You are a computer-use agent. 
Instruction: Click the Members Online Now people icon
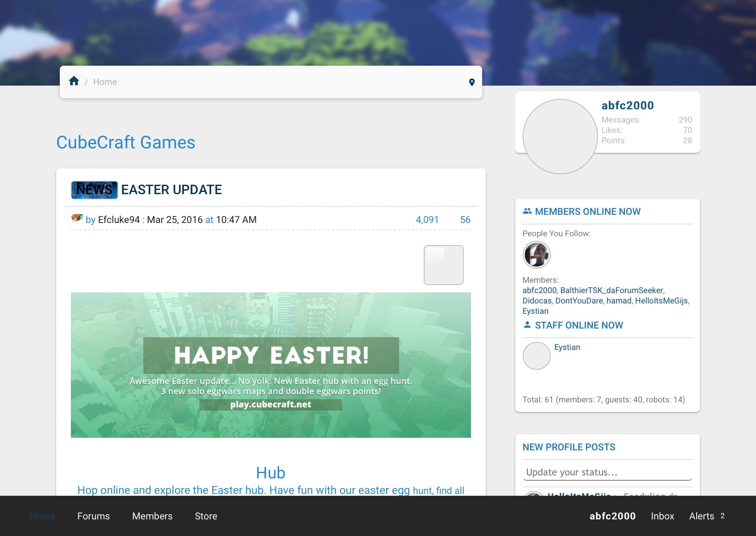pyautogui.click(x=527, y=211)
